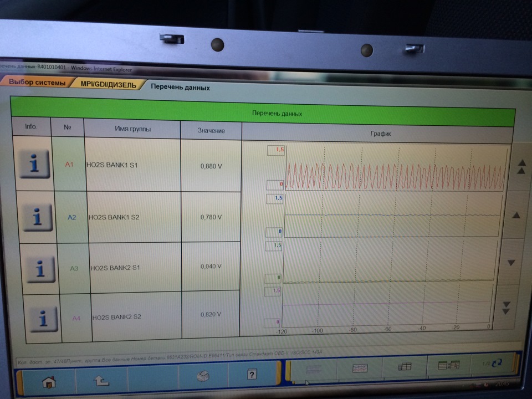
Task: Switch to table list view icon
Action: [x=403, y=366]
